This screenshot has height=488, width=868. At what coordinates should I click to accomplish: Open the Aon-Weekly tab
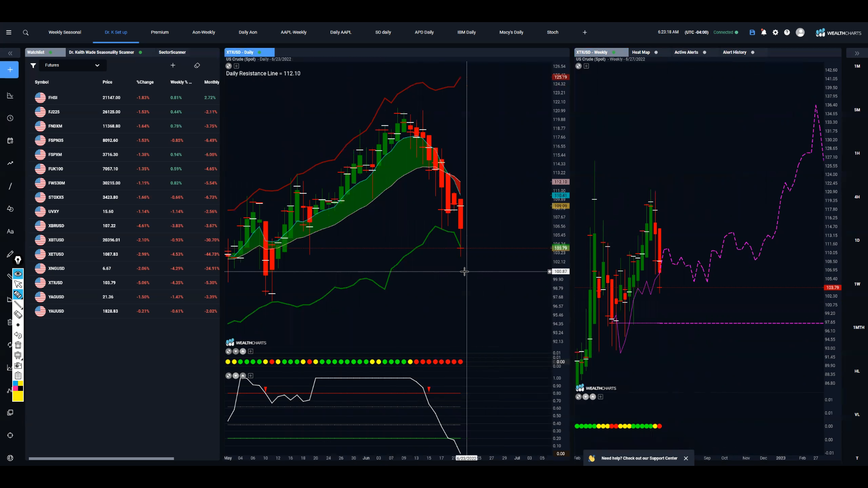tap(203, 33)
